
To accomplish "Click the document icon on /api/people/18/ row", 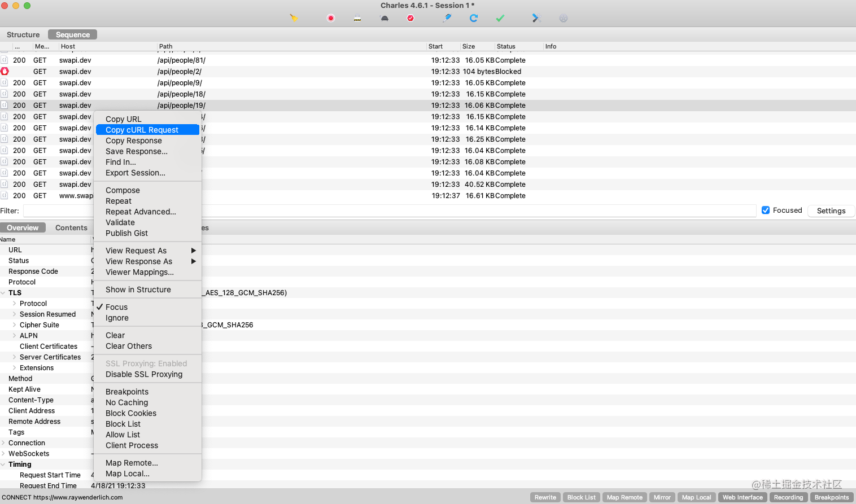I will tap(5, 94).
